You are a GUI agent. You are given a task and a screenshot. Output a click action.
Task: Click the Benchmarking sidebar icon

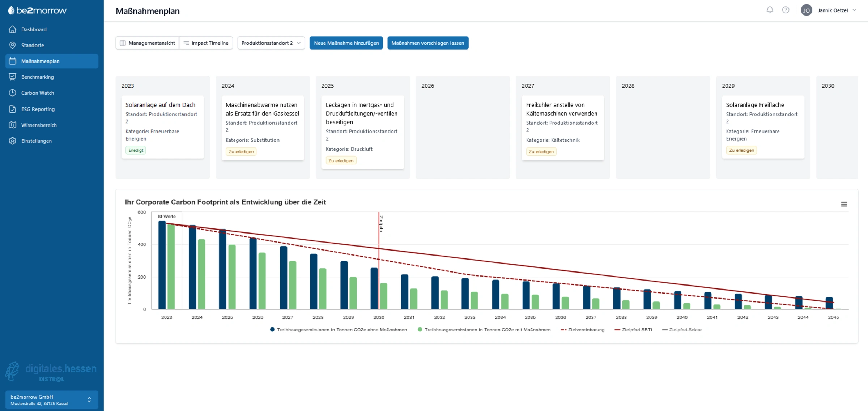pyautogui.click(x=13, y=77)
